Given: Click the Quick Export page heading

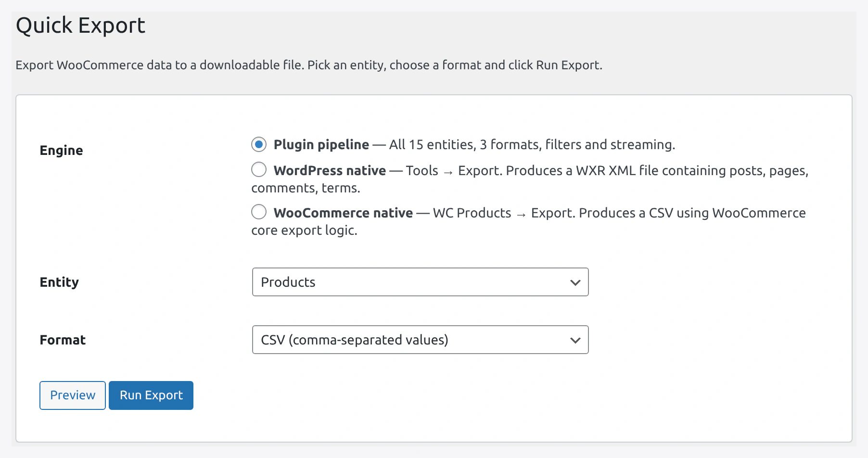Looking at the screenshot, I should tap(80, 25).
